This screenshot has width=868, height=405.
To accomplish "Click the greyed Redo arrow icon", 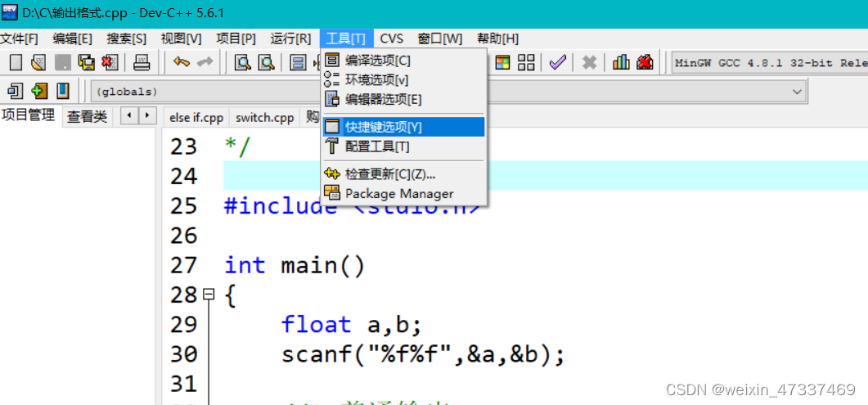I will click(205, 62).
